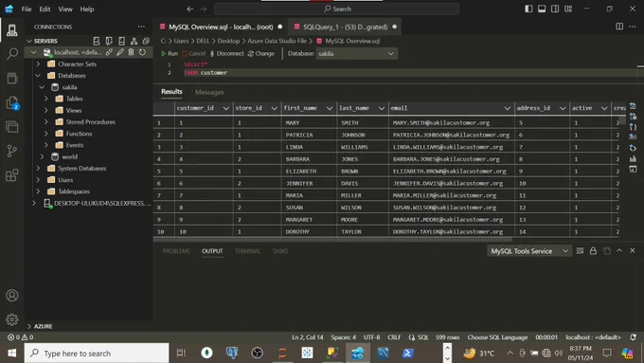The width and height of the screenshot is (644, 363).
Task: Maximize the panel with the chevron-up icon
Action: click(619, 251)
